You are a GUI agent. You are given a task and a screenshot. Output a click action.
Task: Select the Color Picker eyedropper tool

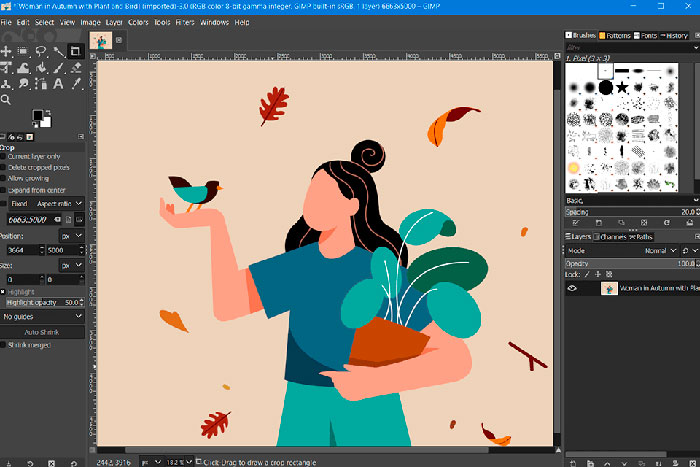[x=75, y=85]
